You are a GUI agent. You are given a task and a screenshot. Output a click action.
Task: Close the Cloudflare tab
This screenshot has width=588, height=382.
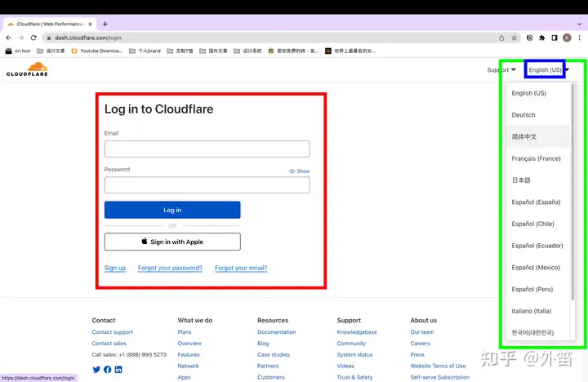coord(90,24)
